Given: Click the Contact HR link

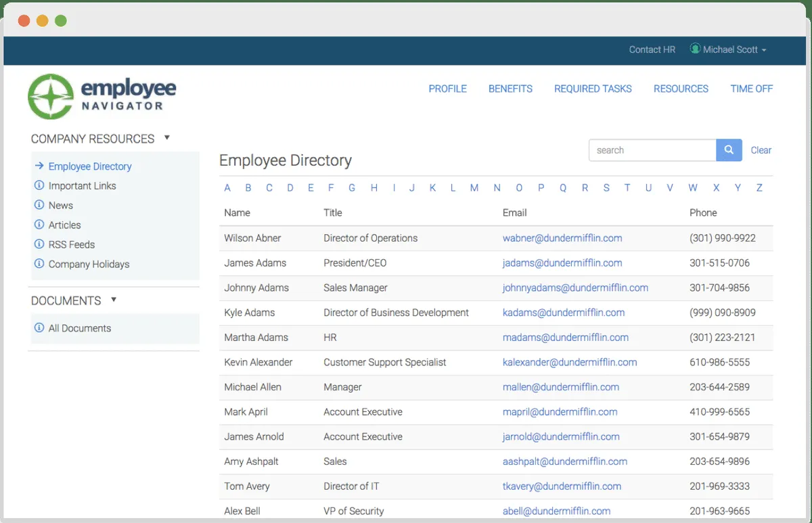Looking at the screenshot, I should pyautogui.click(x=652, y=49).
